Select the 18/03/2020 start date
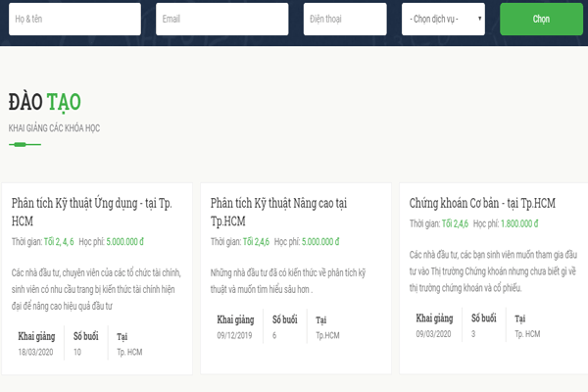Screen dimensions: 588x392 pos(35,352)
